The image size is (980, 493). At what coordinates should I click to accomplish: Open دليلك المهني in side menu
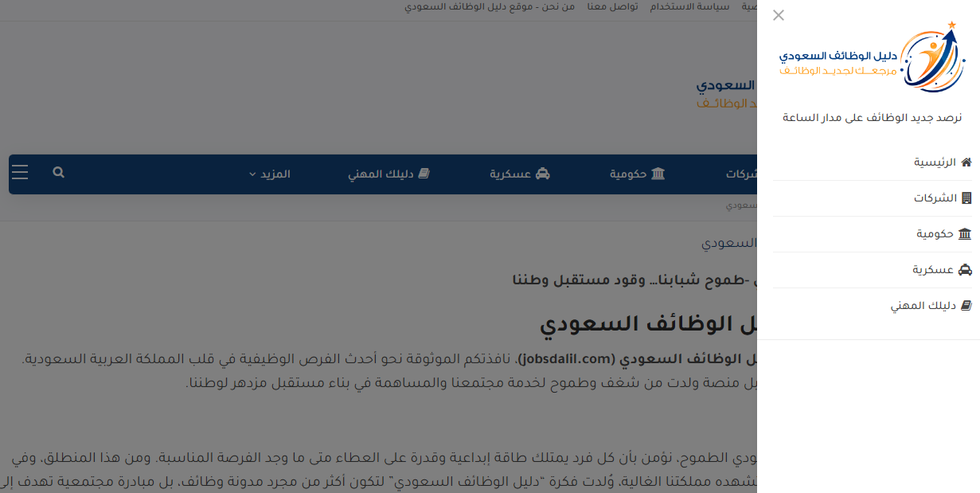tap(873, 306)
